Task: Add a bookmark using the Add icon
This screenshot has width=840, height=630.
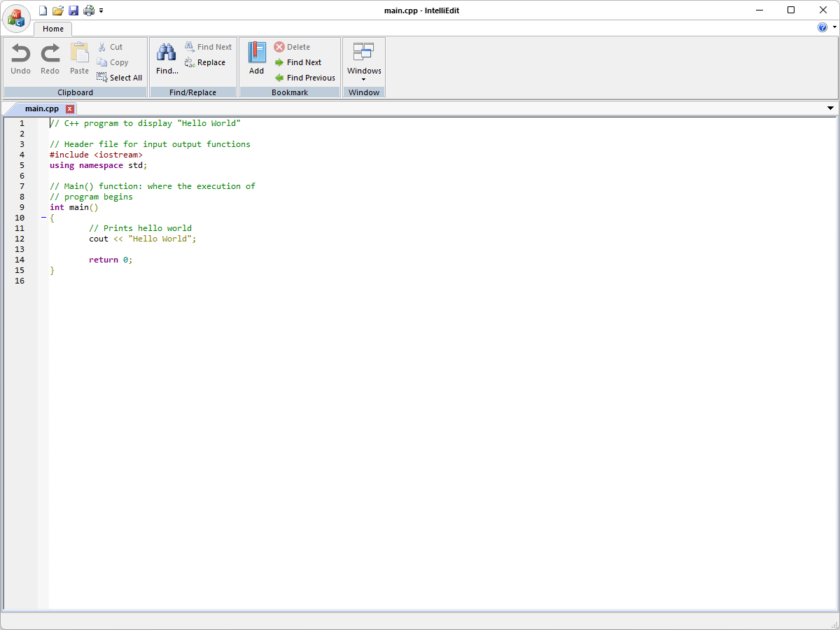Action: [x=257, y=53]
